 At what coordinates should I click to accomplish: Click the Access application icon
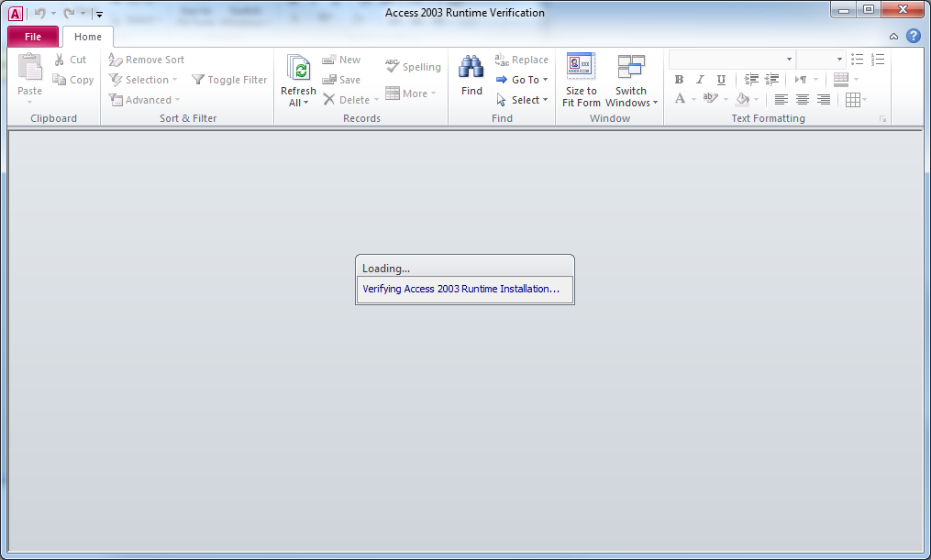[x=16, y=14]
